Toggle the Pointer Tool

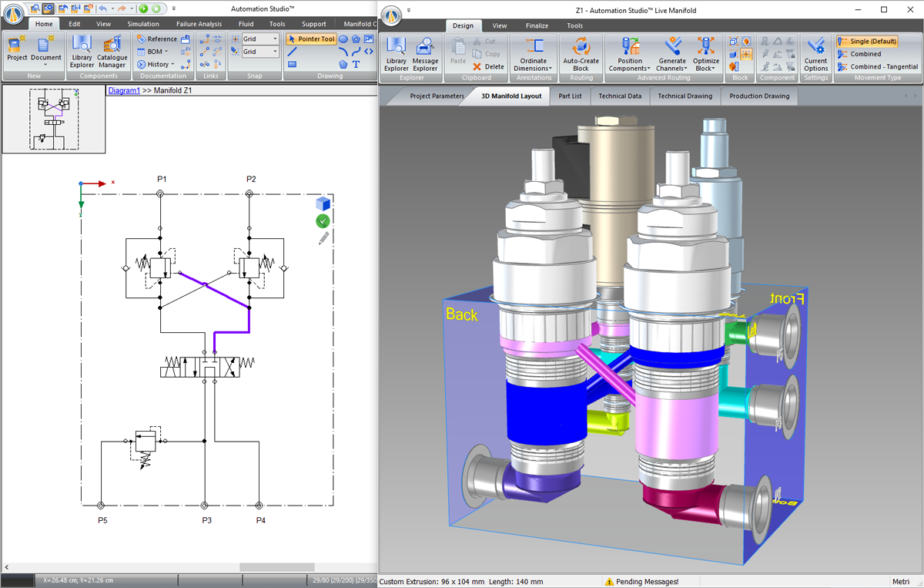point(311,39)
